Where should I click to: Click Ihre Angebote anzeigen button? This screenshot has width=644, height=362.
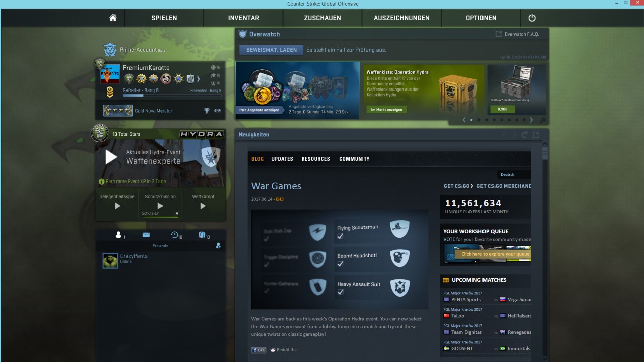coord(260,110)
